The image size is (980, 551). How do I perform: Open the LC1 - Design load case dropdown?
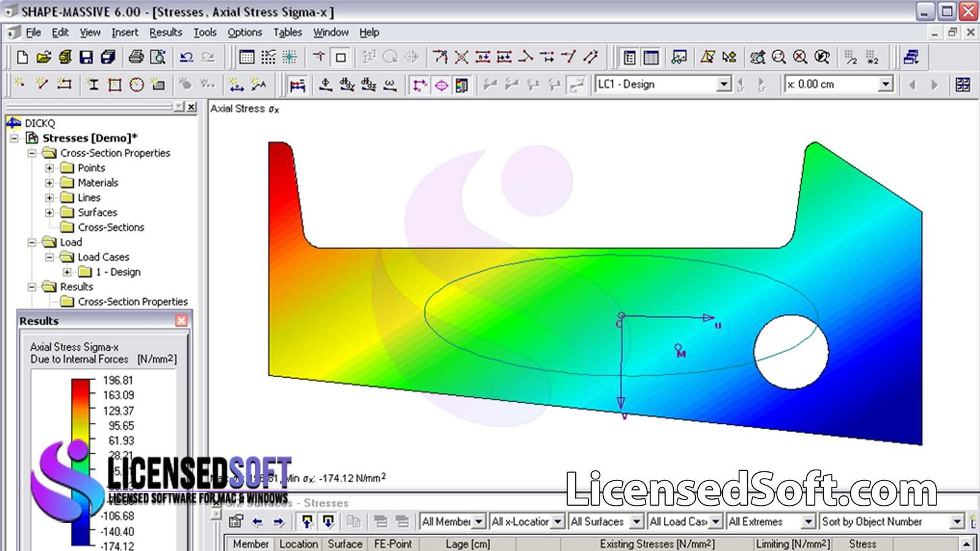(723, 84)
